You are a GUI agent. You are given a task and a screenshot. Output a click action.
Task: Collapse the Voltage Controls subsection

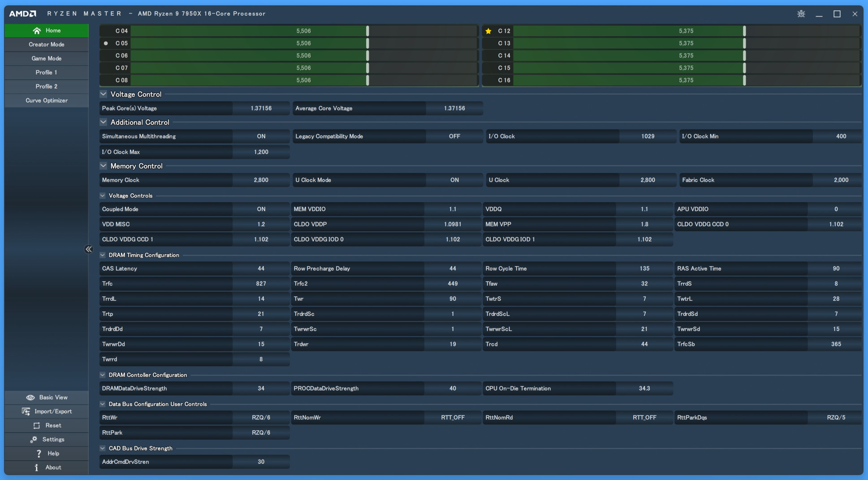tap(103, 195)
